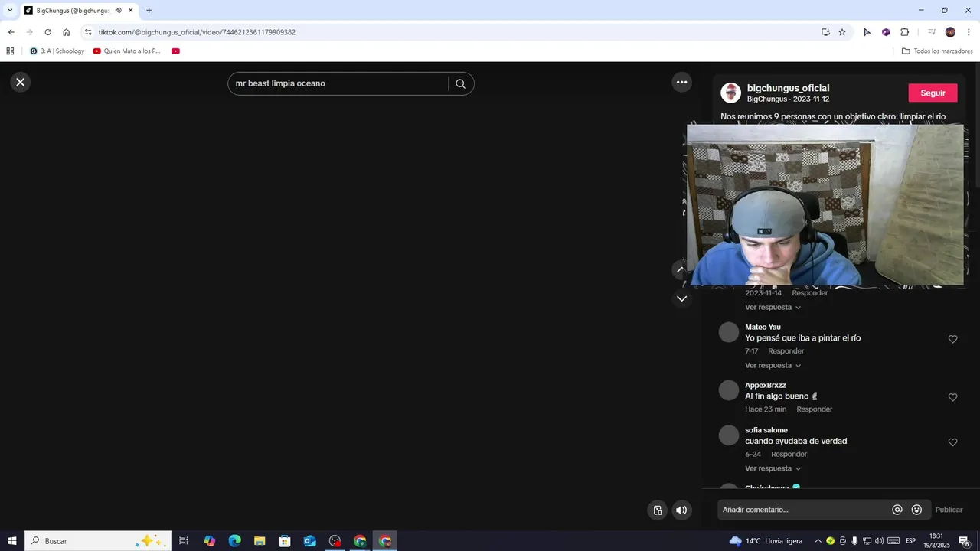Viewport: 980px width, 551px height.
Task: Click the search magnifier icon
Action: tap(460, 83)
